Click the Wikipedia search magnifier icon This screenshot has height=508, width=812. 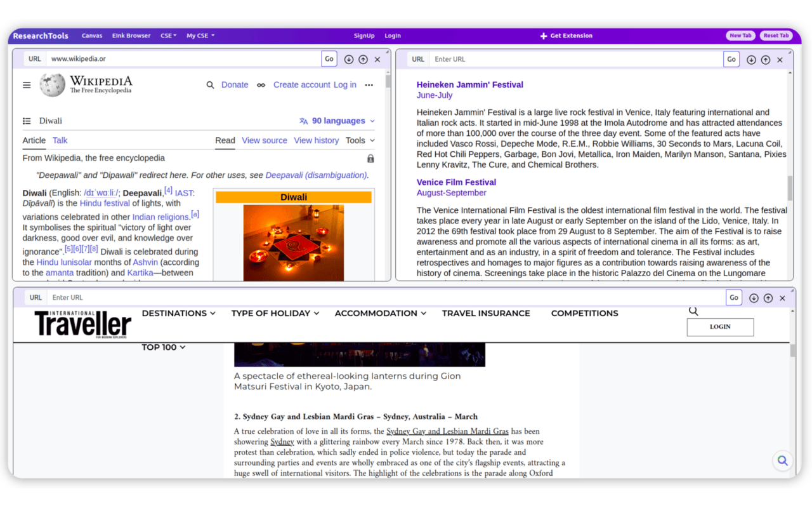click(210, 84)
